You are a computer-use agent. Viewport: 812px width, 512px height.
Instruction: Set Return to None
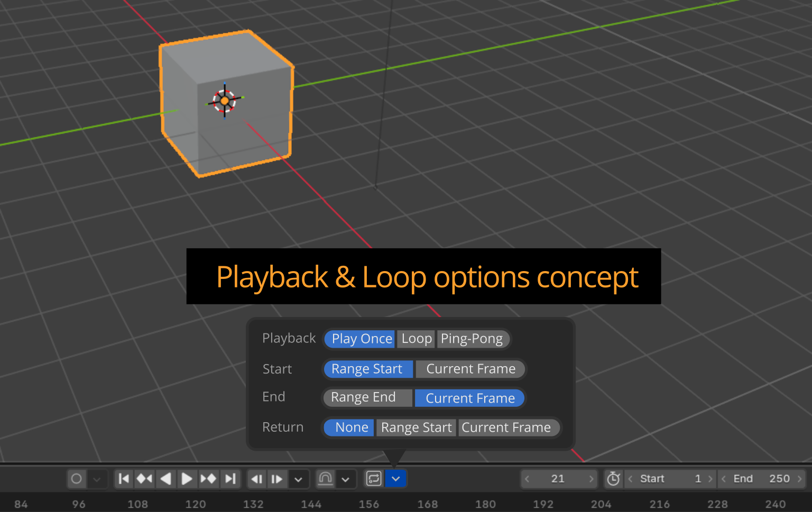[349, 427]
